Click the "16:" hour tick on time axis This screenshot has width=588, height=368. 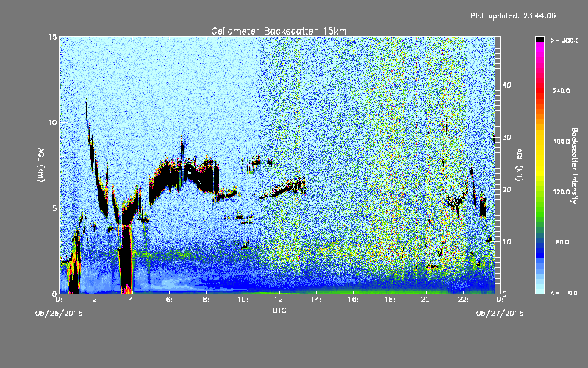click(354, 300)
